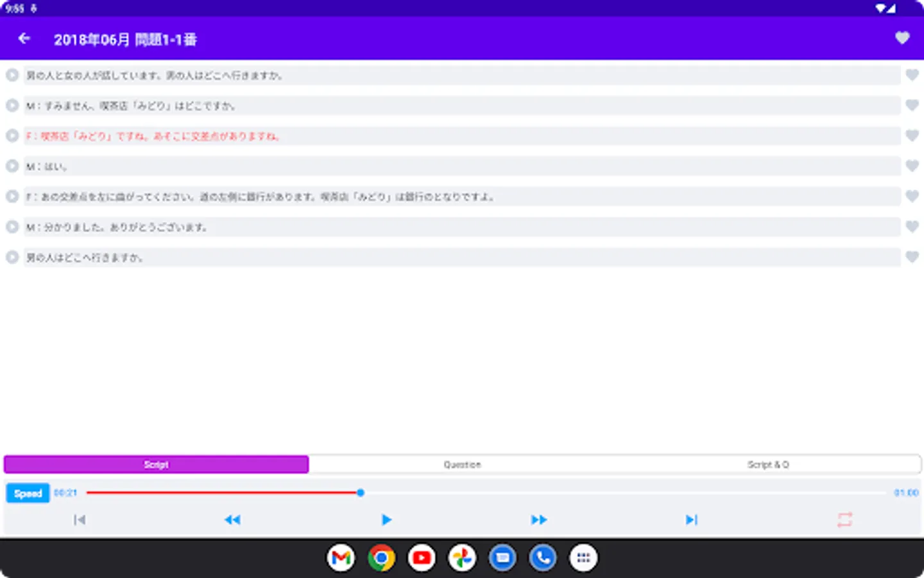Play the final question line audio
This screenshot has width=924, height=578.
coord(12,257)
